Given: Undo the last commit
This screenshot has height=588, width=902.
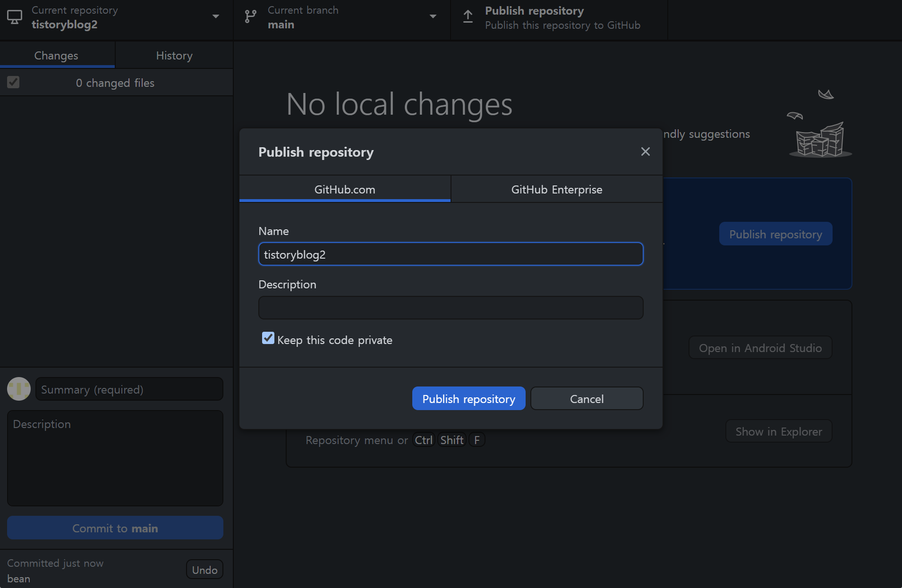Looking at the screenshot, I should [x=204, y=570].
